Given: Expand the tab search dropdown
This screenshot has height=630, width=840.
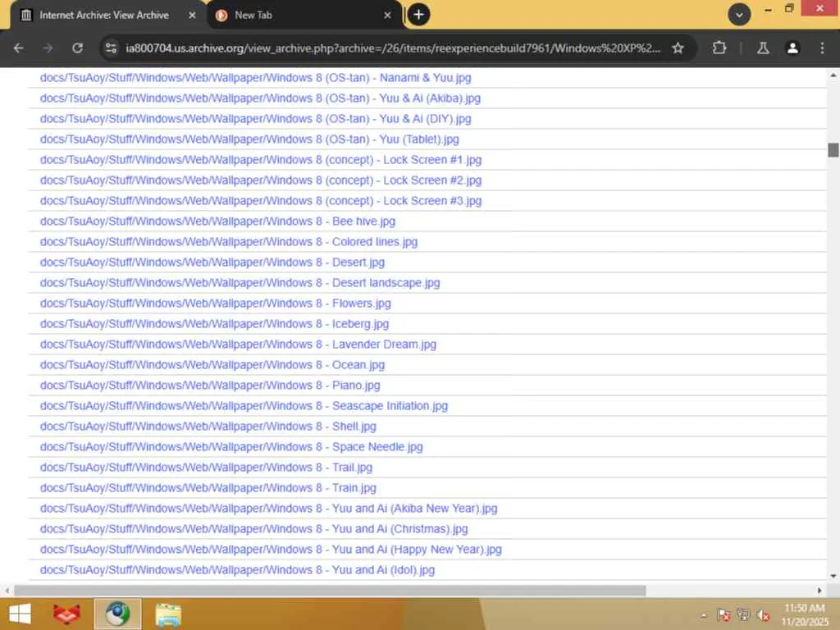Looking at the screenshot, I should [739, 15].
